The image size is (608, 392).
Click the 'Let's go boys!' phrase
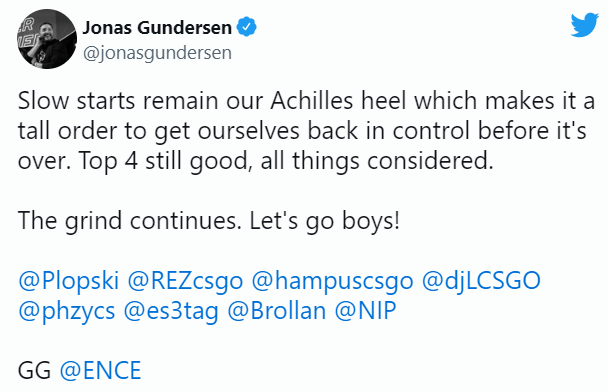[x=325, y=221]
